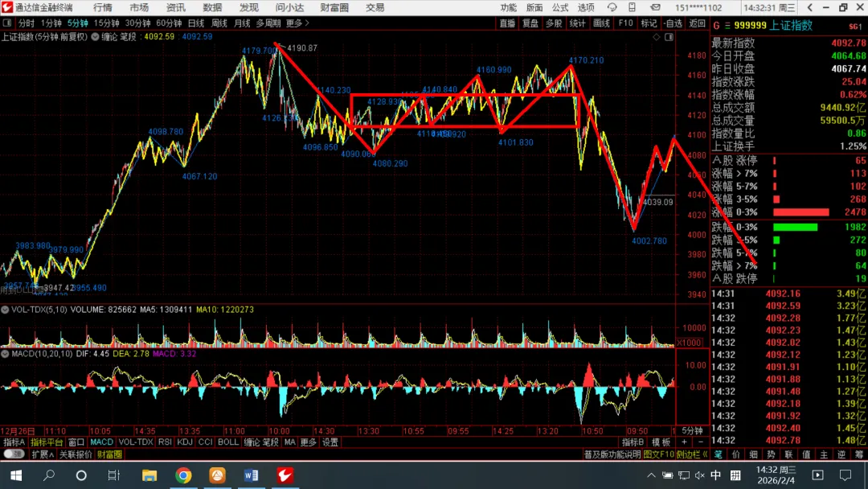
Task: Open the 市场 menu
Action: coord(139,7)
